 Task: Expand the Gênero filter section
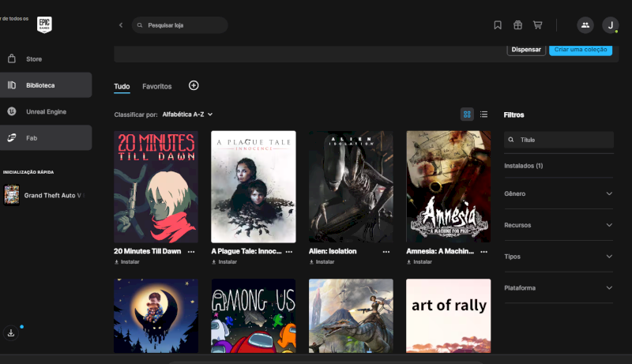tap(558, 193)
